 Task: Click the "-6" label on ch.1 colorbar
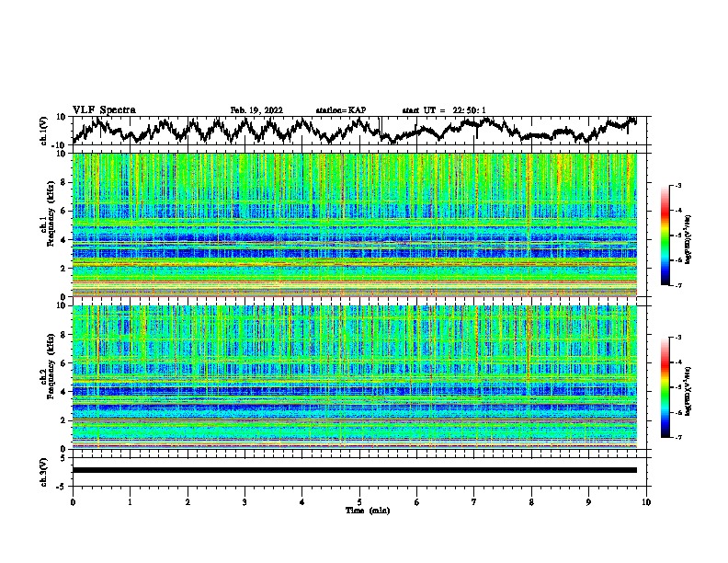[x=678, y=260]
